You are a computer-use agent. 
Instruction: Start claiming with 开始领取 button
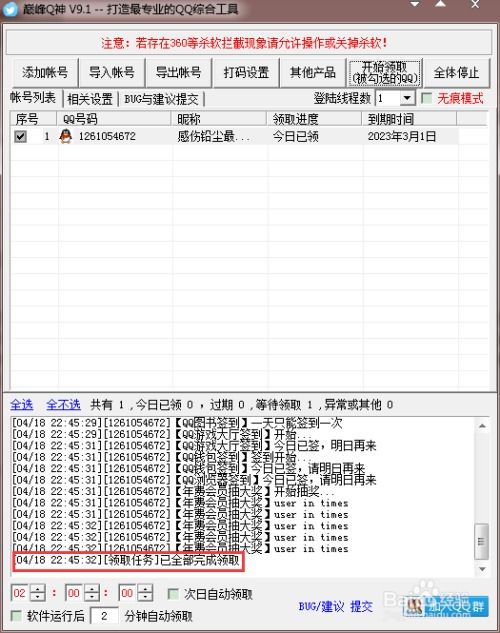385,73
